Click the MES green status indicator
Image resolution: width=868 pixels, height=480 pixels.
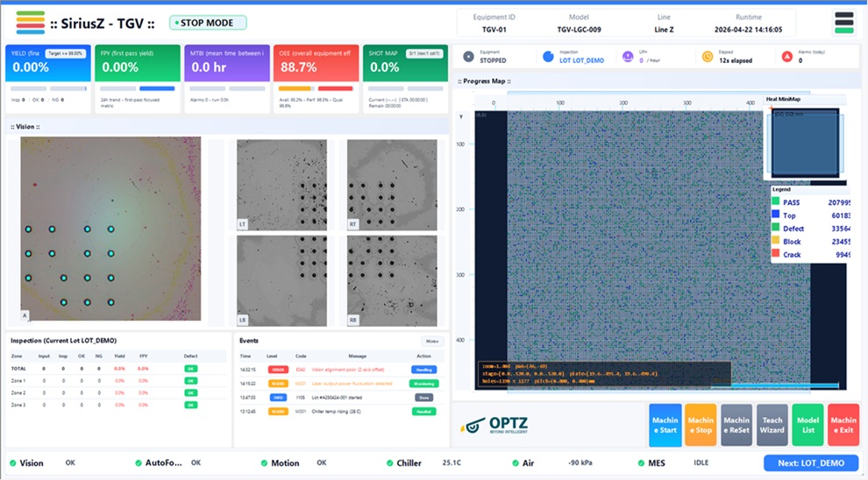(641, 462)
